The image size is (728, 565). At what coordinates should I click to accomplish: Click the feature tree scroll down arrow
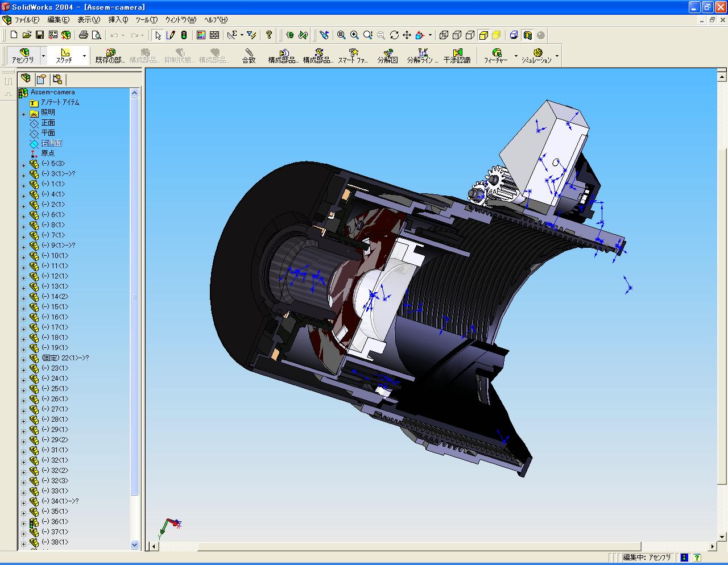coord(135,545)
